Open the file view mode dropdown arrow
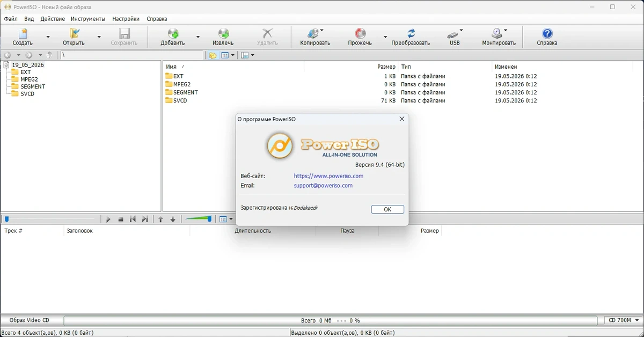Image resolution: width=644 pixels, height=337 pixels. pos(233,55)
